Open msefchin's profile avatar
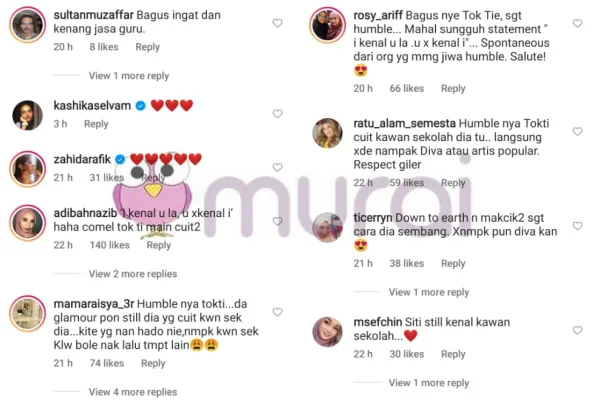This screenshot has height=400, width=600. click(x=328, y=331)
